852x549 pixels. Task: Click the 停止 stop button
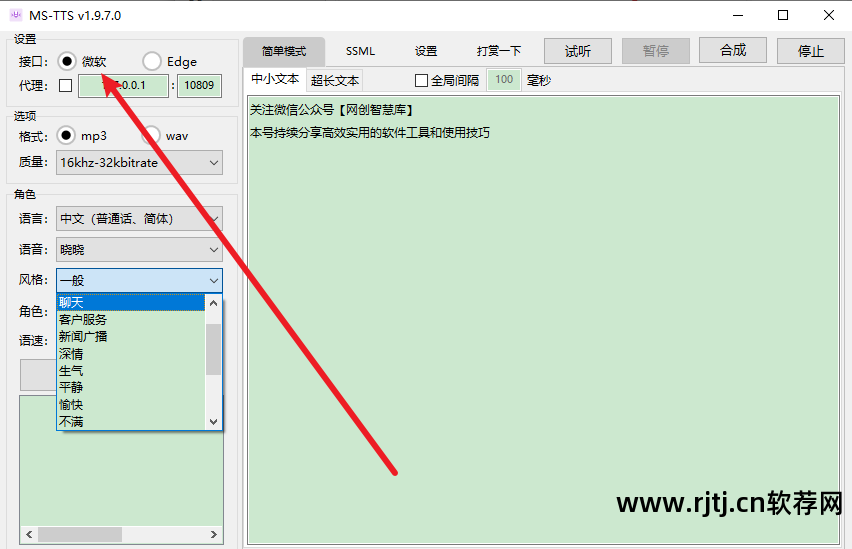pos(811,51)
